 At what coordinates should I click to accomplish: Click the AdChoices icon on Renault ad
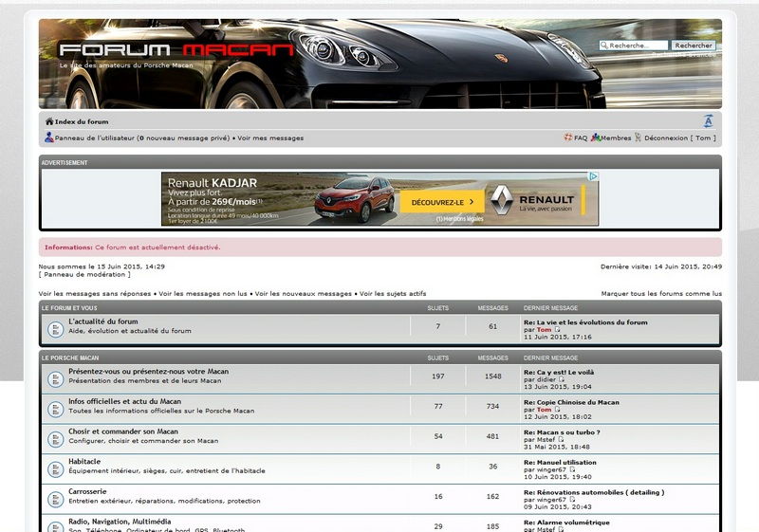594,176
